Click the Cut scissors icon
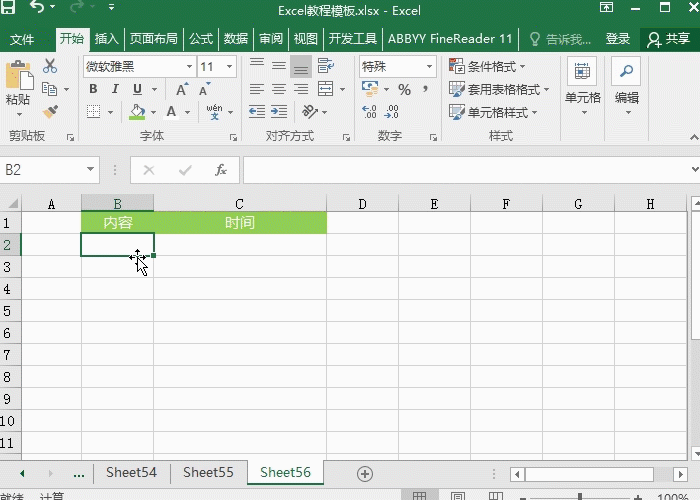This screenshot has width=700, height=500. [x=50, y=67]
